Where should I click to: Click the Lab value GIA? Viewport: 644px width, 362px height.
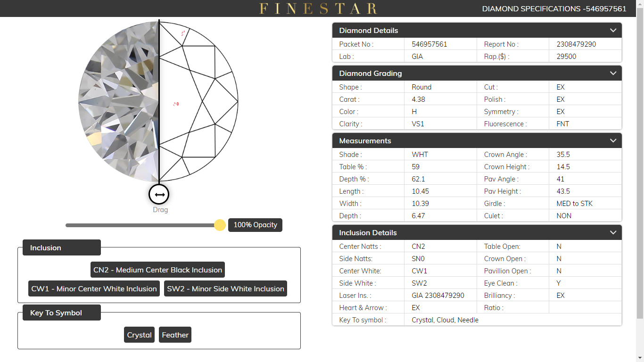pos(417,56)
